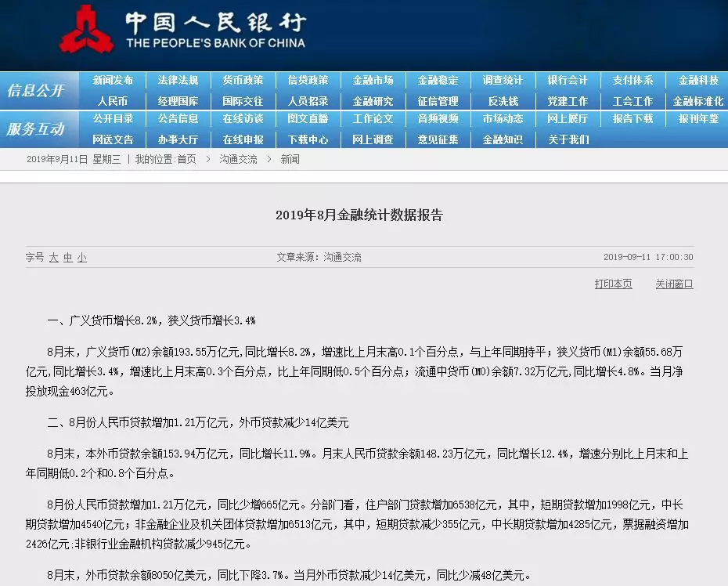Open the 反洗钱 navigation item
This screenshot has width=728, height=586.
pos(503,101)
